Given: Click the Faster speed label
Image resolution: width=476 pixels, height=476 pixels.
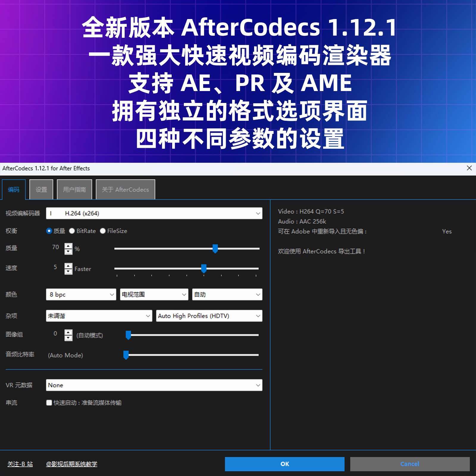Looking at the screenshot, I should (83, 269).
